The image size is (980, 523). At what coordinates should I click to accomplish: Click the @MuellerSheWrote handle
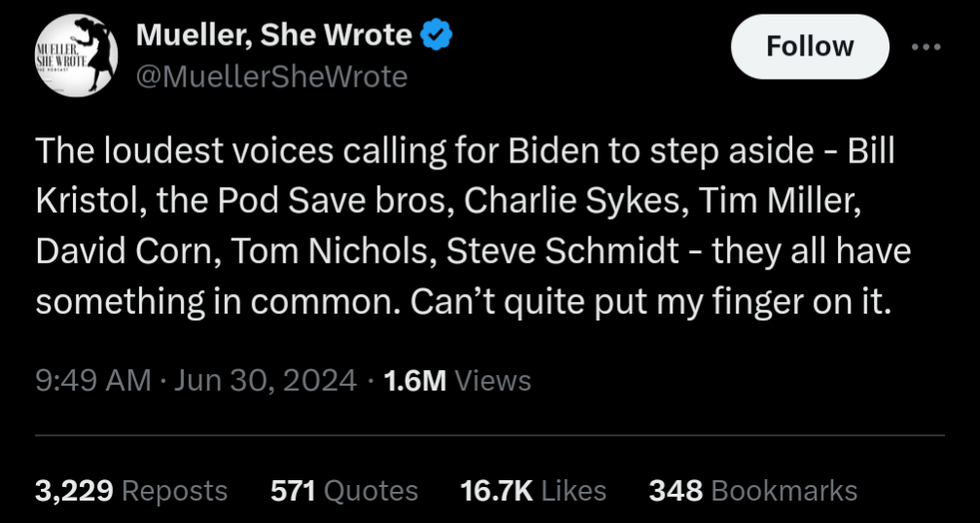point(272,77)
